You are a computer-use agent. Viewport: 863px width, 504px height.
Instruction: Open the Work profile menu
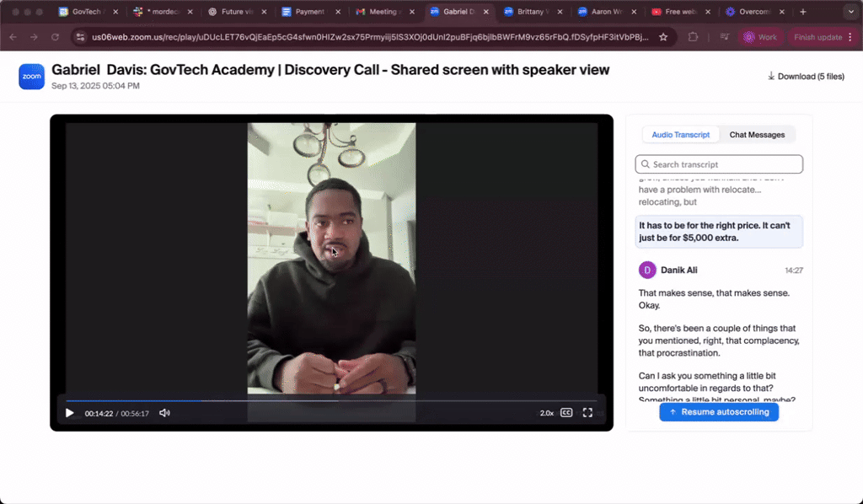click(761, 37)
